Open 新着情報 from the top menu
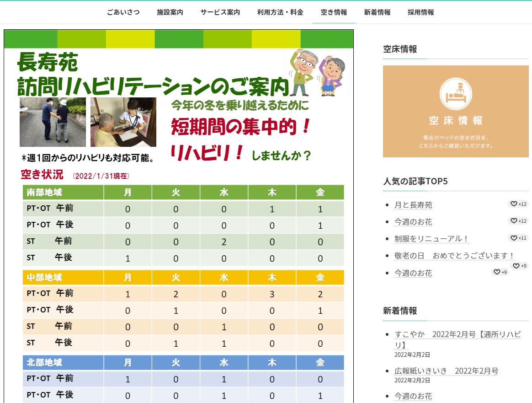532x403 pixels. pyautogui.click(x=377, y=12)
